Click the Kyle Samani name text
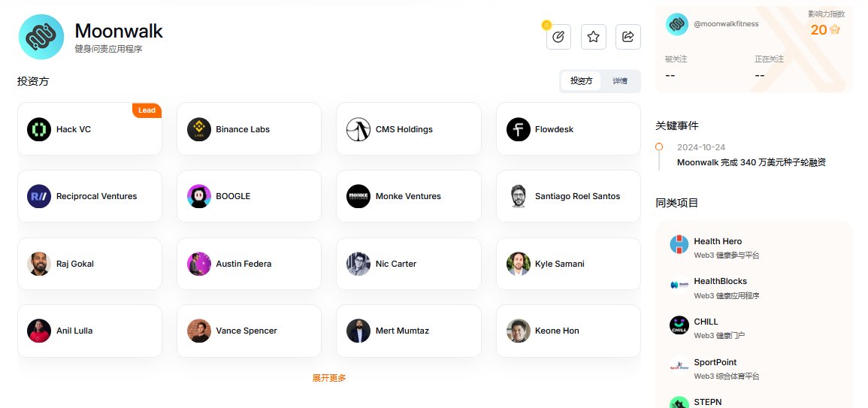 pyautogui.click(x=560, y=264)
